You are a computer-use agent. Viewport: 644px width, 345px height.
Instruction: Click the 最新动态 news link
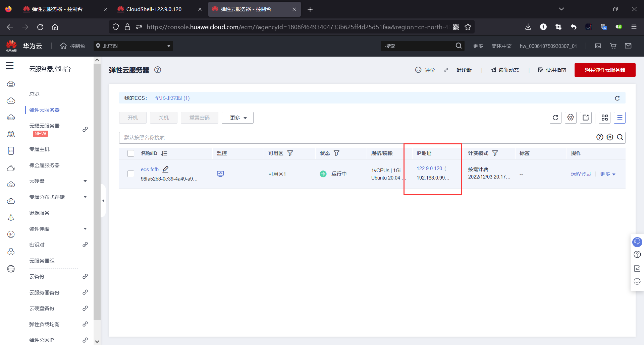tap(505, 70)
